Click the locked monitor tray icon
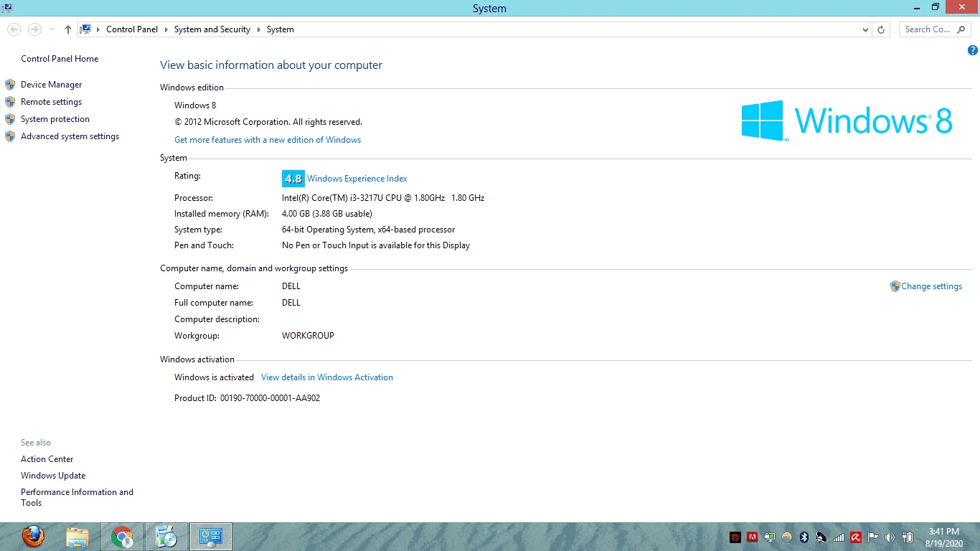The image size is (980, 551). click(x=770, y=537)
